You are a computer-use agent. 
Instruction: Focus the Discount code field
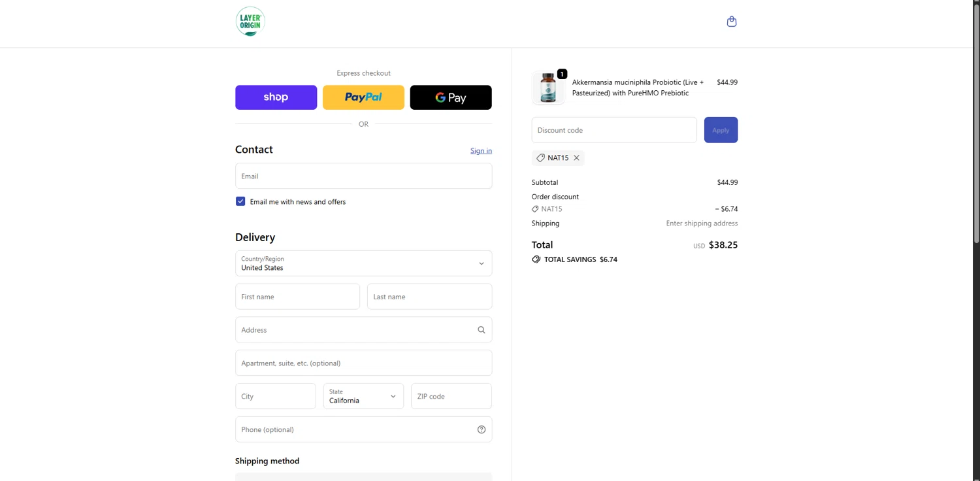[x=614, y=130]
